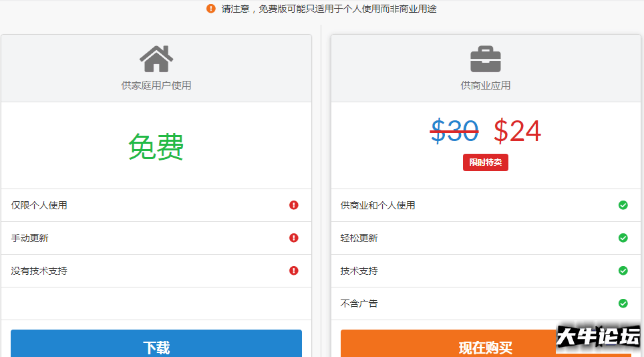Click green check beside 不含广告
This screenshot has height=357, width=644.
(x=623, y=304)
